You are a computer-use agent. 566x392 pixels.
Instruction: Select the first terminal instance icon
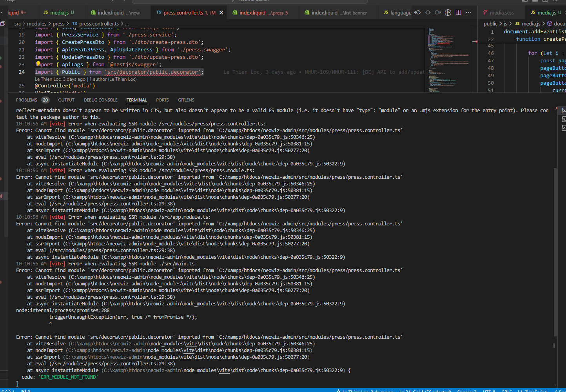pos(564,111)
